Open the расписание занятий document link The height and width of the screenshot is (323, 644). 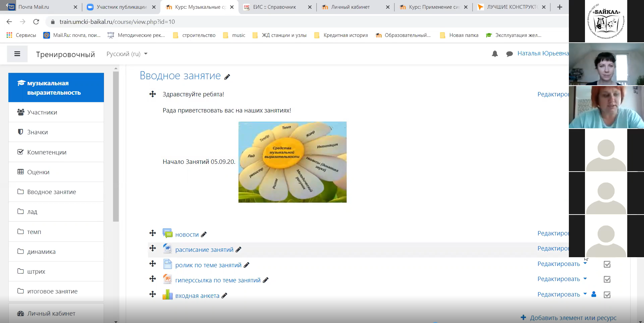[x=204, y=249]
